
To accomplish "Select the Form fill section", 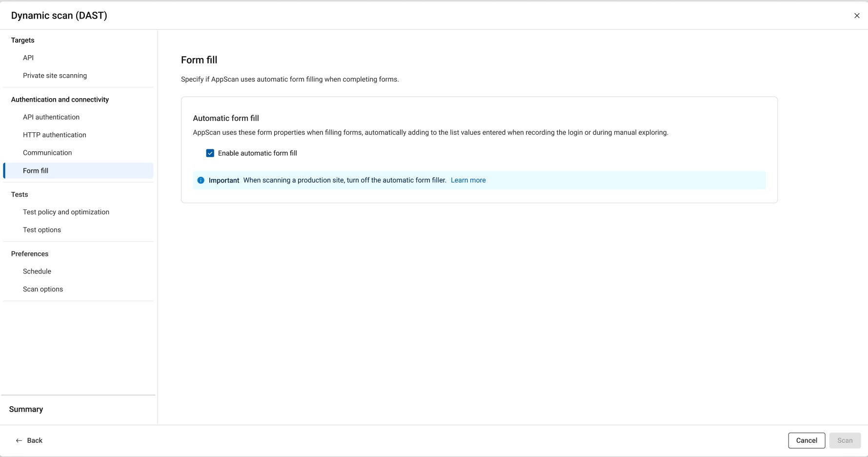I will tap(35, 170).
